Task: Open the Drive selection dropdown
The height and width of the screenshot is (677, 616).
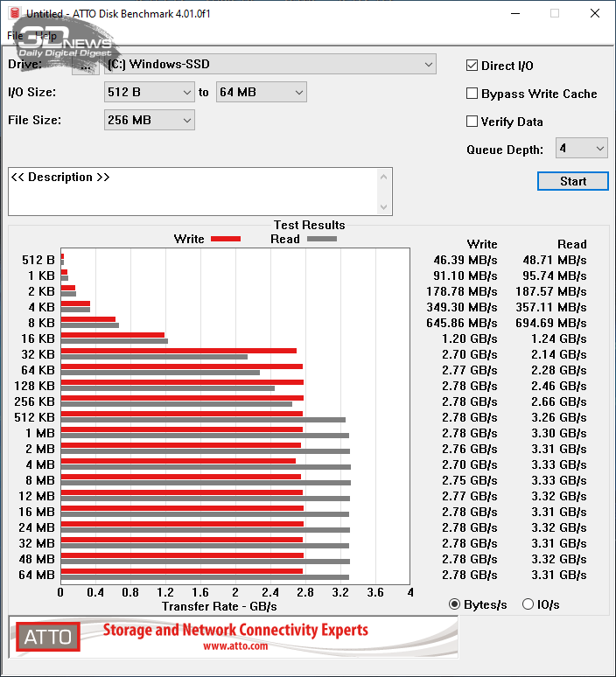Action: point(270,65)
